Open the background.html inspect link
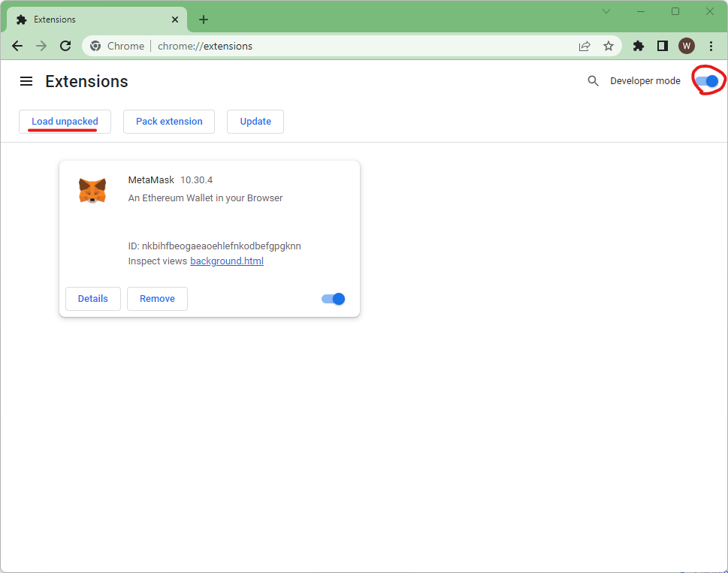 (226, 261)
